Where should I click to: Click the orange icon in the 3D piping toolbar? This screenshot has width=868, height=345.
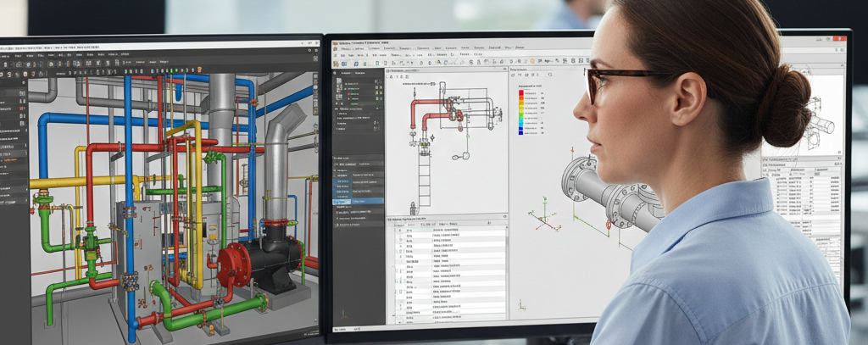coord(199,70)
